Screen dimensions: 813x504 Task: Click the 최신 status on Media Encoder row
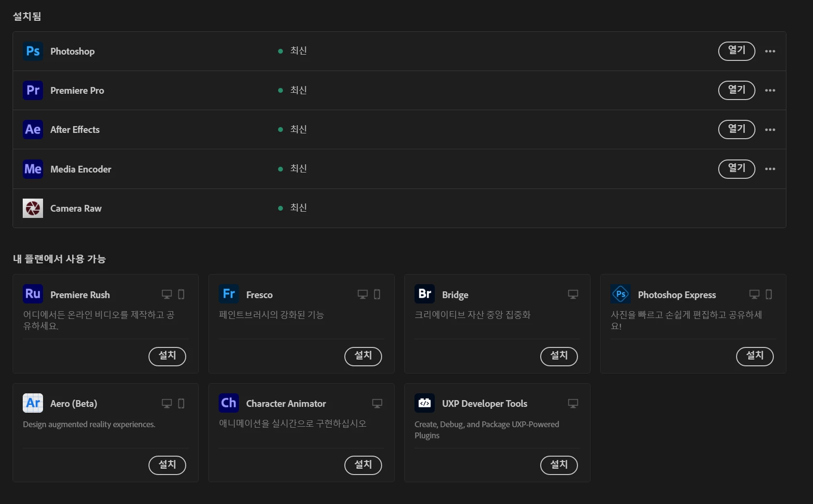298,169
